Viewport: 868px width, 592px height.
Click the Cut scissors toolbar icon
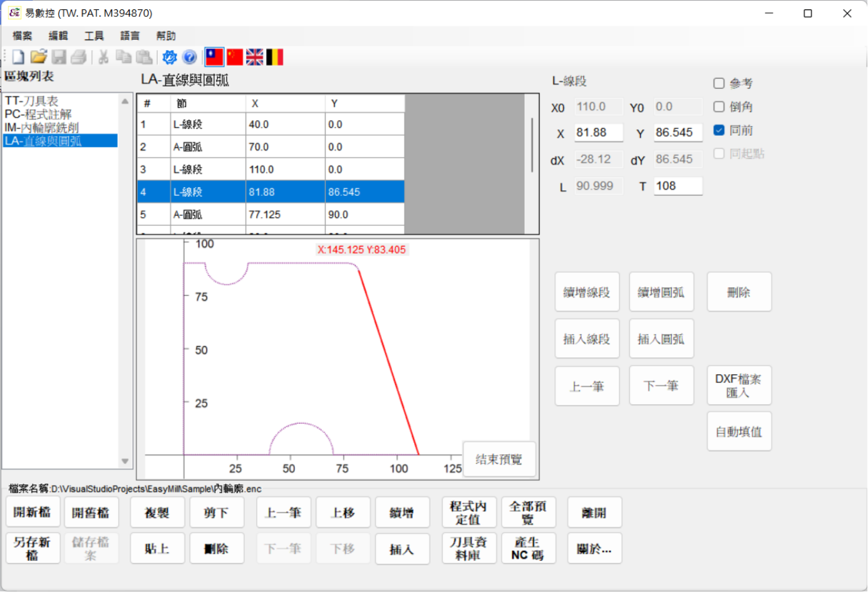pos(103,58)
